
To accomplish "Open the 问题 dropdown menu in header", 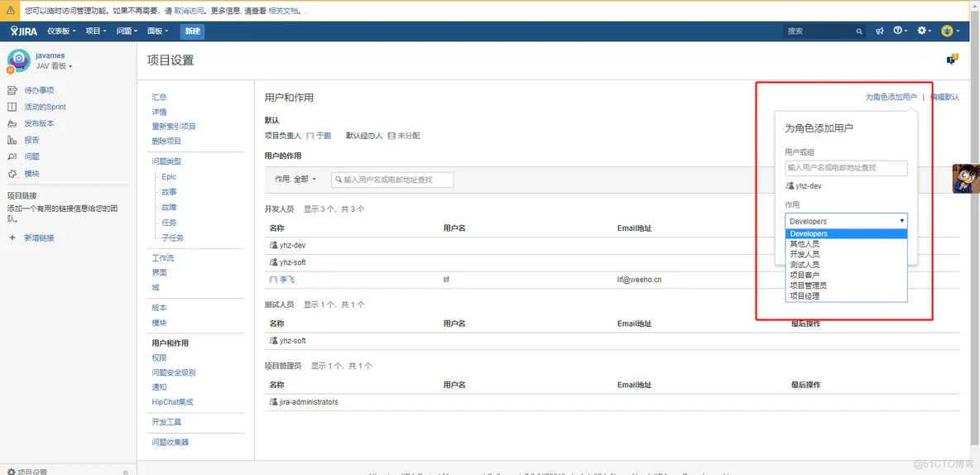I will [x=127, y=31].
